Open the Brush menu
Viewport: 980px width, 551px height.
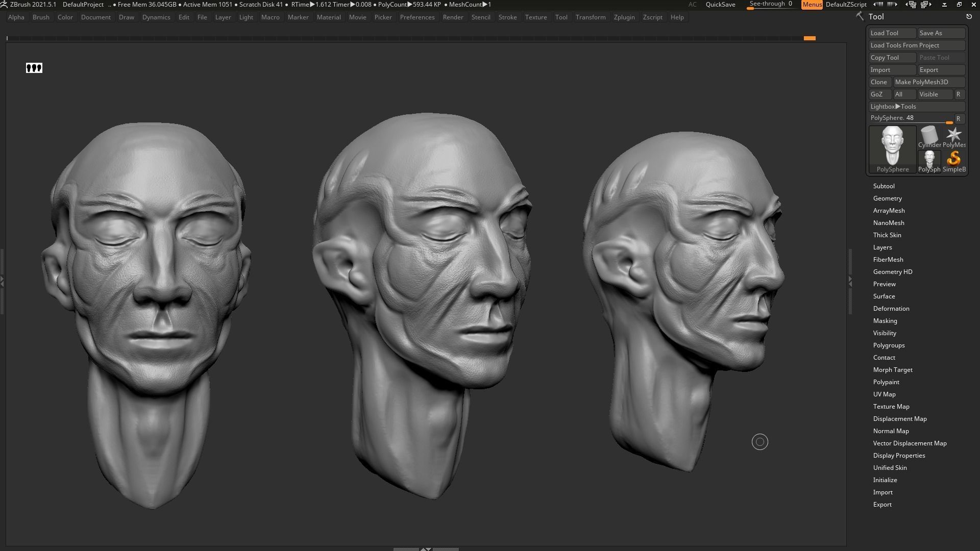click(41, 17)
